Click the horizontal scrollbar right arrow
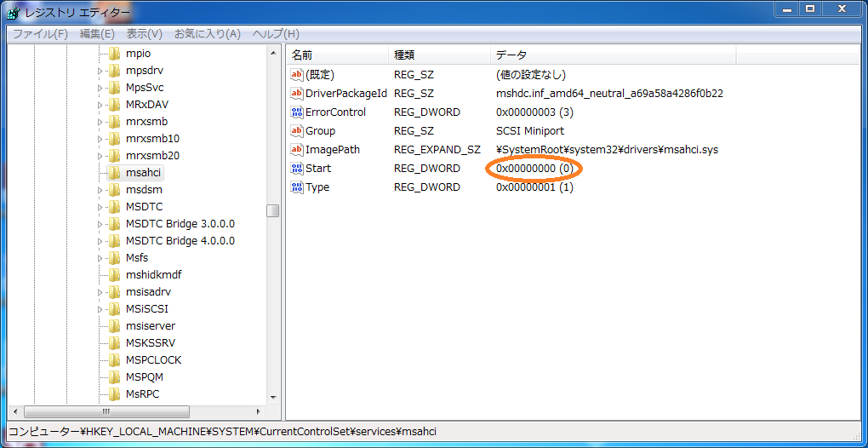The width and height of the screenshot is (868, 448). [x=259, y=411]
